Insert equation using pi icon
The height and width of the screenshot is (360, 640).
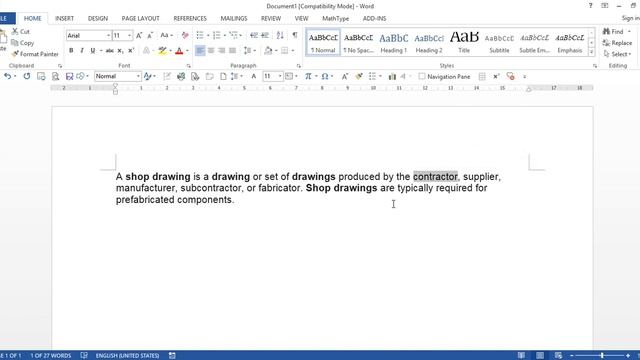coord(308,76)
